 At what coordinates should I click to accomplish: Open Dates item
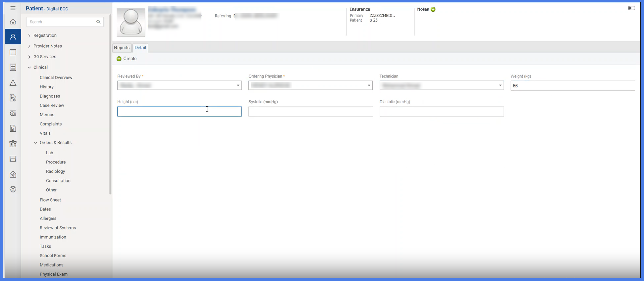pos(45,209)
